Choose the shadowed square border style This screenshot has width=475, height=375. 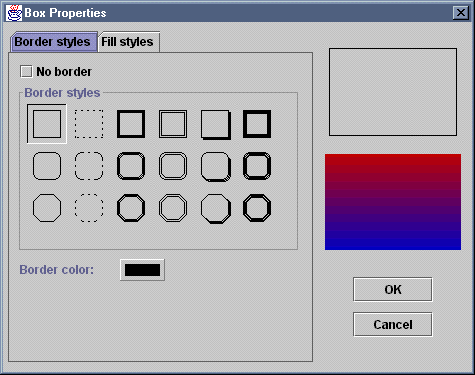[x=215, y=124]
